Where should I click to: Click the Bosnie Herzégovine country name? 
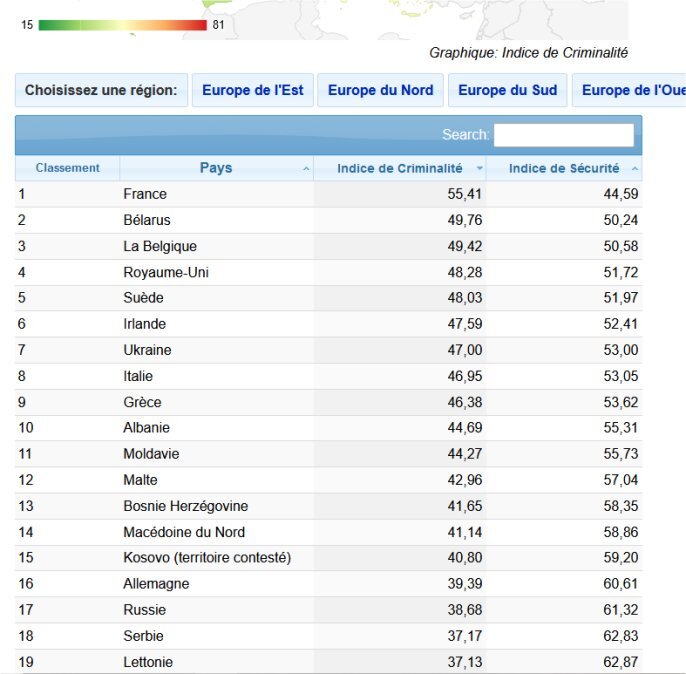click(185, 506)
